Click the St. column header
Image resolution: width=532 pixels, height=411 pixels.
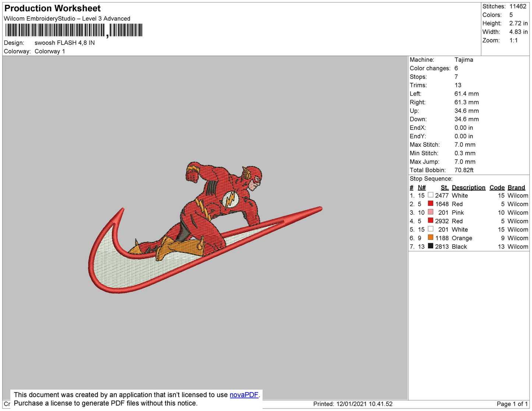444,187
